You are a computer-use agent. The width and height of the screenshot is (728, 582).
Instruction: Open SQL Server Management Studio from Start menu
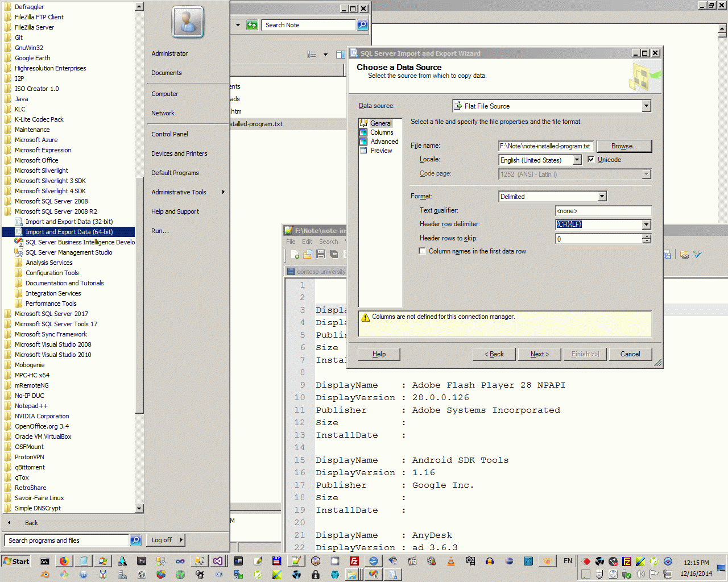coord(68,252)
